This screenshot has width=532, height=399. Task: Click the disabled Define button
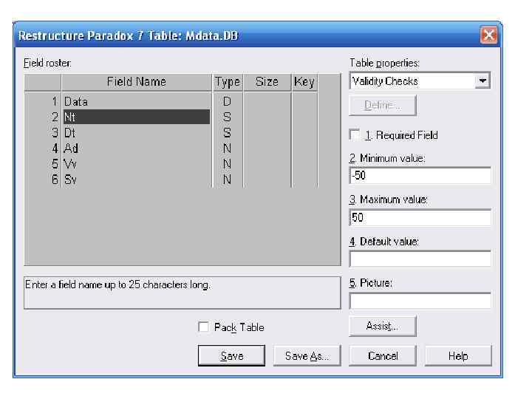point(383,105)
